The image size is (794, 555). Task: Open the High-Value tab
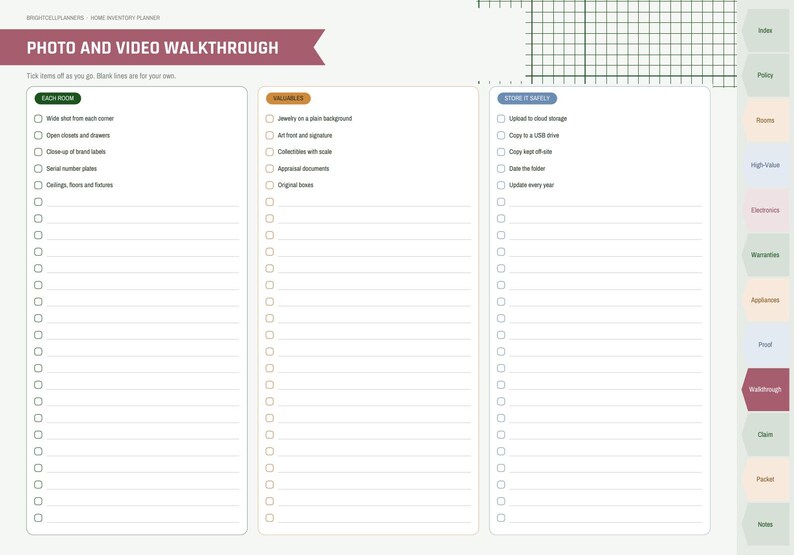coord(765,165)
